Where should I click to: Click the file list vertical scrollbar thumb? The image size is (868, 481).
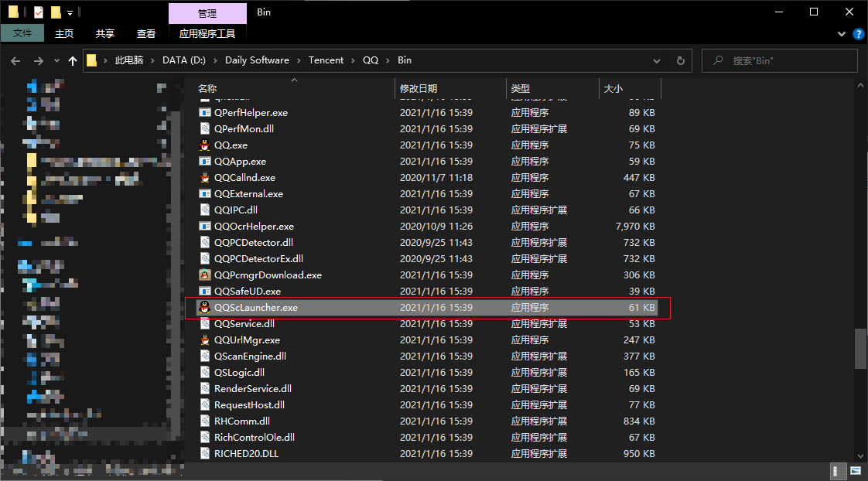860,349
